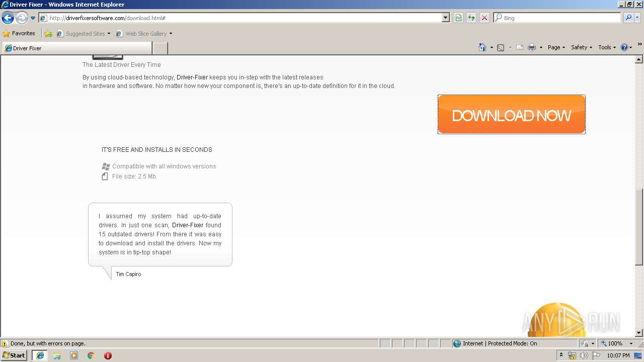Image resolution: width=644 pixels, height=362 pixels.
Task: Expand the Web Slice Gallery dropdown arrow
Action: 171,34
